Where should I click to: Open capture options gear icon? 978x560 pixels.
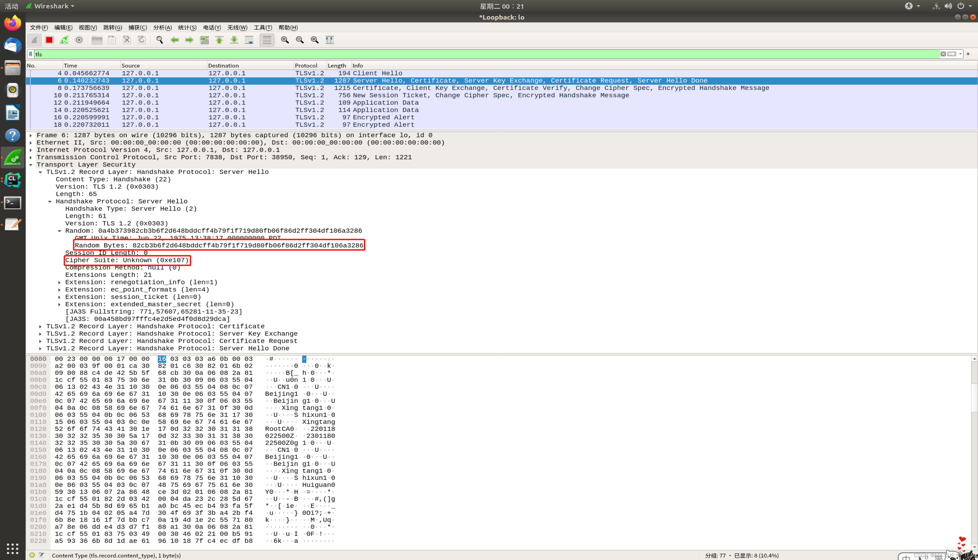pyautogui.click(x=79, y=40)
